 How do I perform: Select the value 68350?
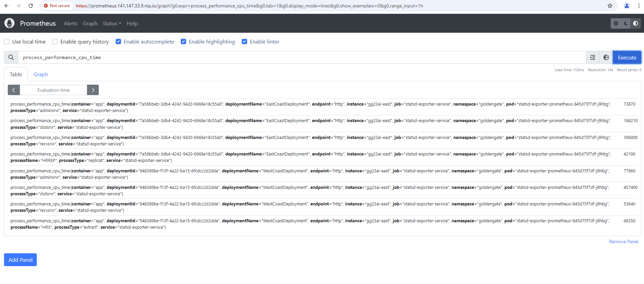point(629,221)
